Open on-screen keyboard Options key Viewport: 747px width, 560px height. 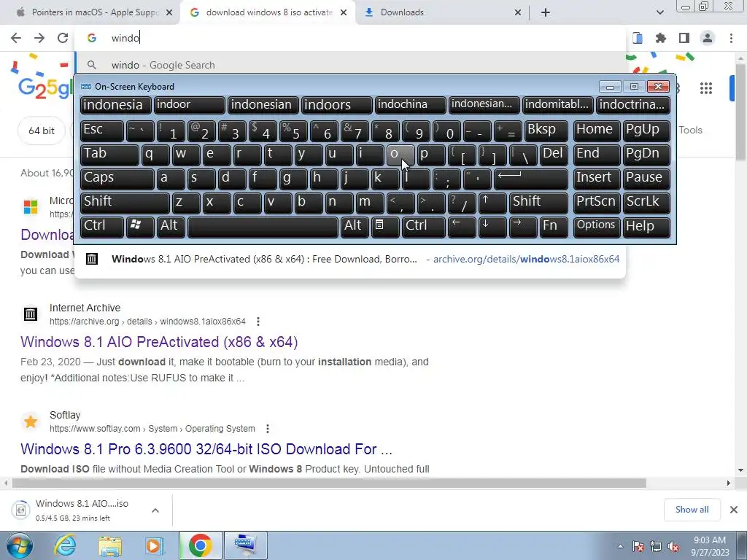coord(597,227)
